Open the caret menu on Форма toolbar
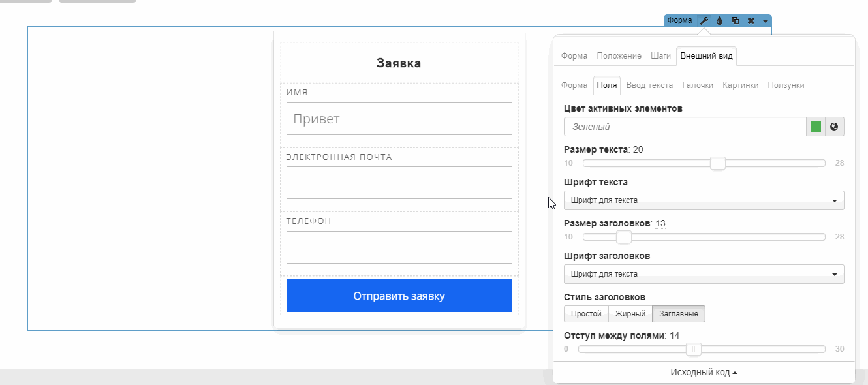Screen dimensions: 868x385 point(765,21)
